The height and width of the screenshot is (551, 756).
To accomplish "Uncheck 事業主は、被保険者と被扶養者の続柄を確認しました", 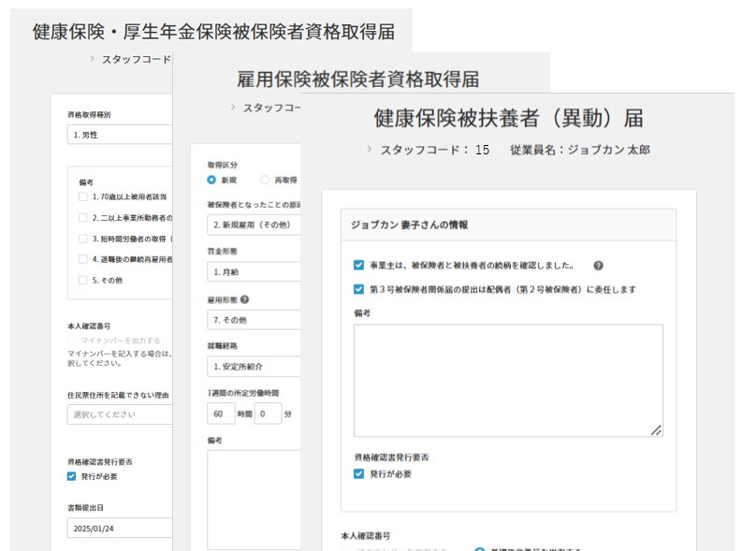I will 359,266.
